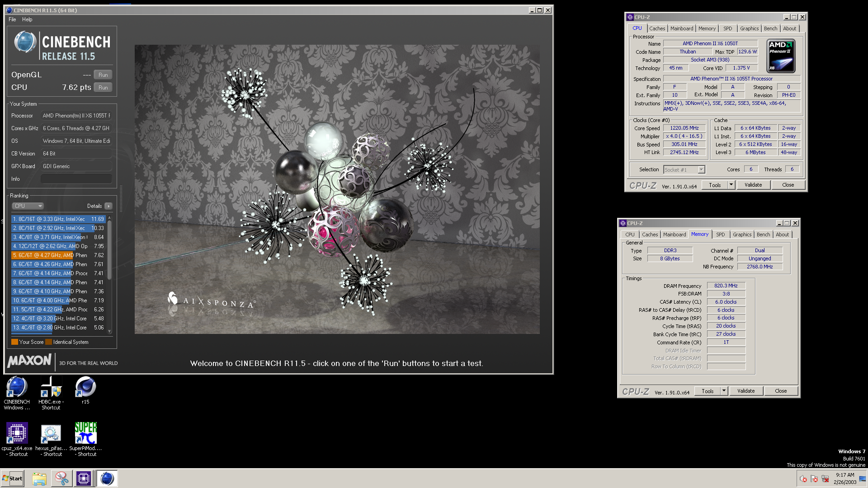Open the Details arrow in Ranking
This screenshot has width=868, height=488.
pos(108,206)
